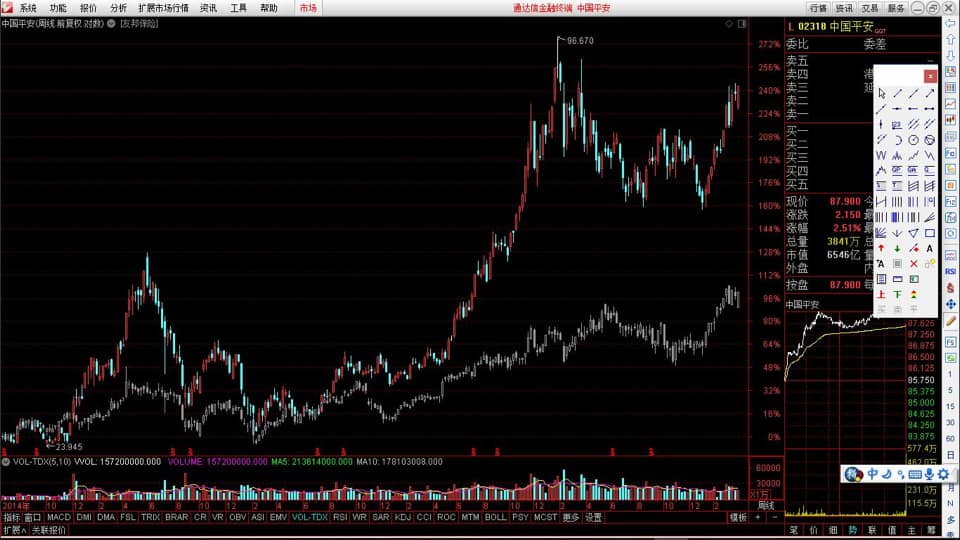Viewport: 960px width, 540px height.
Task: Click the red X delete drawing tool
Action: tap(913, 263)
